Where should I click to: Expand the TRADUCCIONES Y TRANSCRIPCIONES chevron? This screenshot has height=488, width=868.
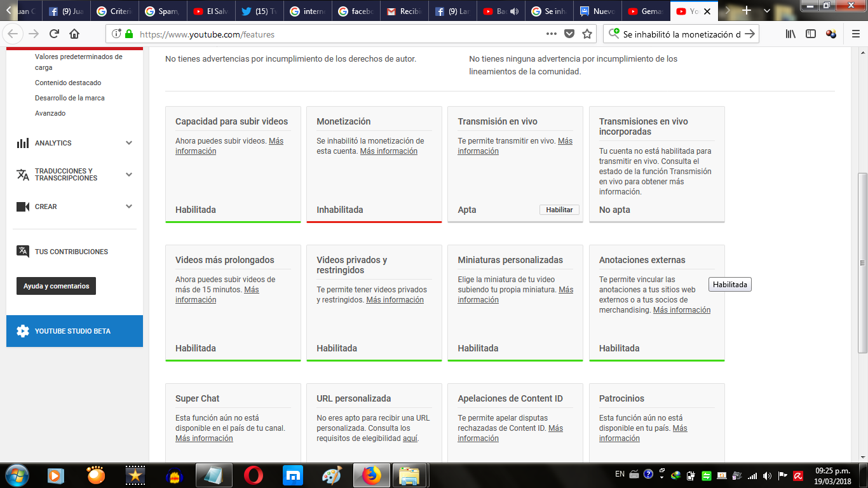(129, 174)
